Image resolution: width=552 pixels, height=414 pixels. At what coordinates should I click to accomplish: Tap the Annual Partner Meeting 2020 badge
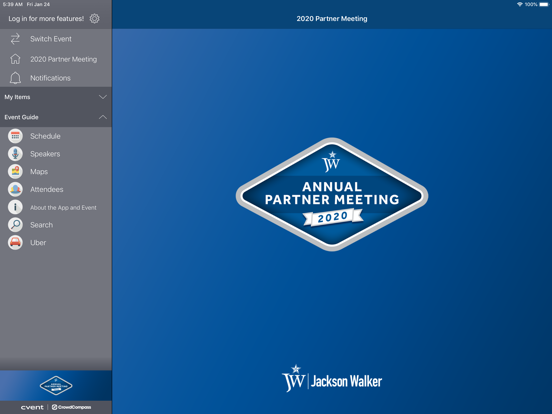[332, 194]
